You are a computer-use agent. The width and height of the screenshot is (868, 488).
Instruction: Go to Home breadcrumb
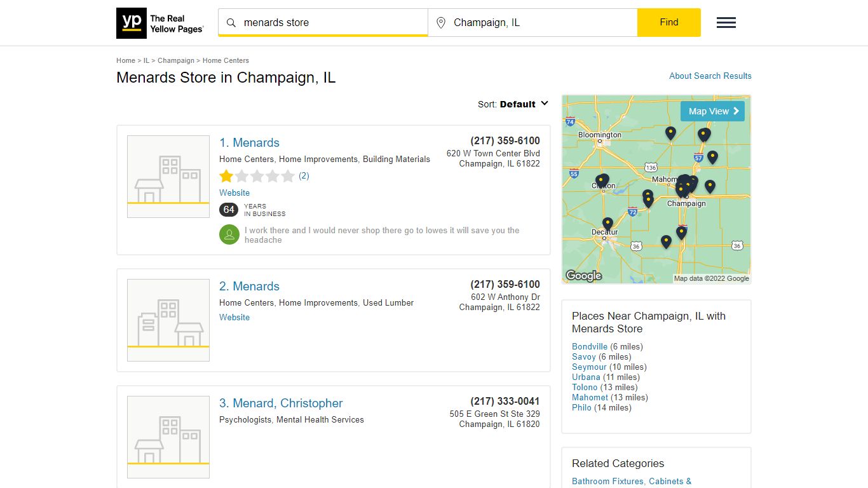tap(126, 60)
